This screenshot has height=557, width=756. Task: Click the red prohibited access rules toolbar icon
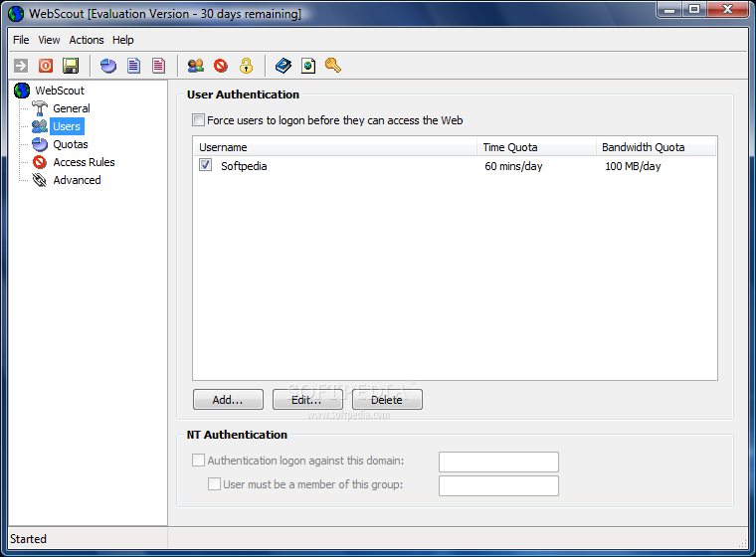pos(221,65)
